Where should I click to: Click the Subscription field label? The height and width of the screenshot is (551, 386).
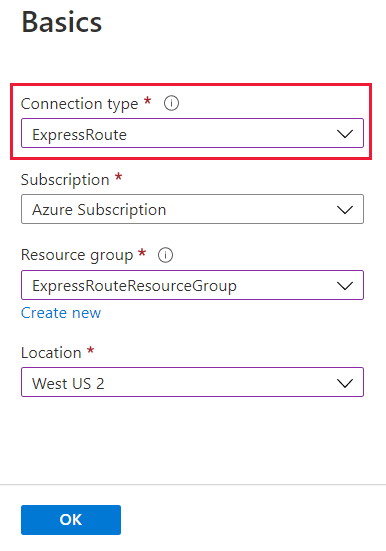click(65, 180)
